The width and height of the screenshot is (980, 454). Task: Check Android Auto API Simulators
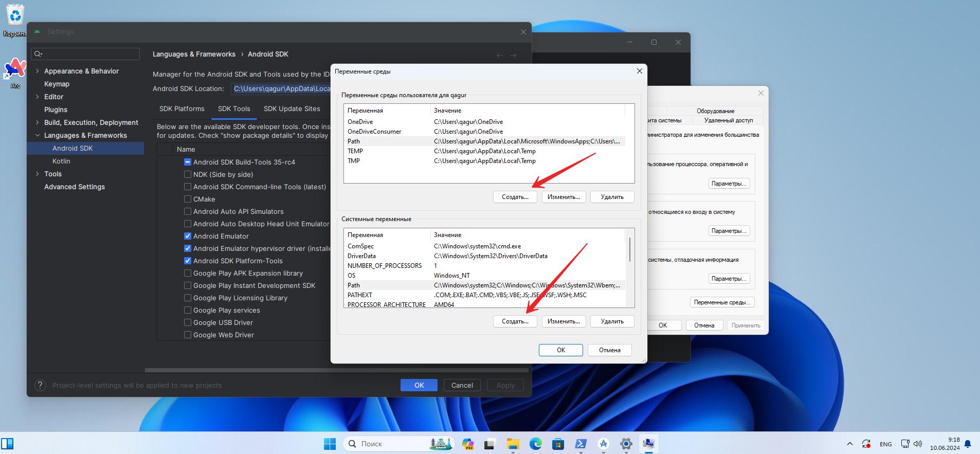point(188,211)
